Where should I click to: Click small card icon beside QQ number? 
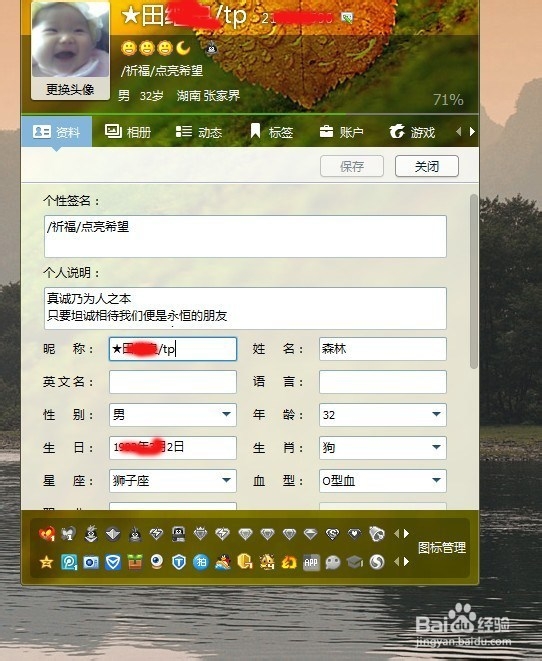click(x=347, y=18)
